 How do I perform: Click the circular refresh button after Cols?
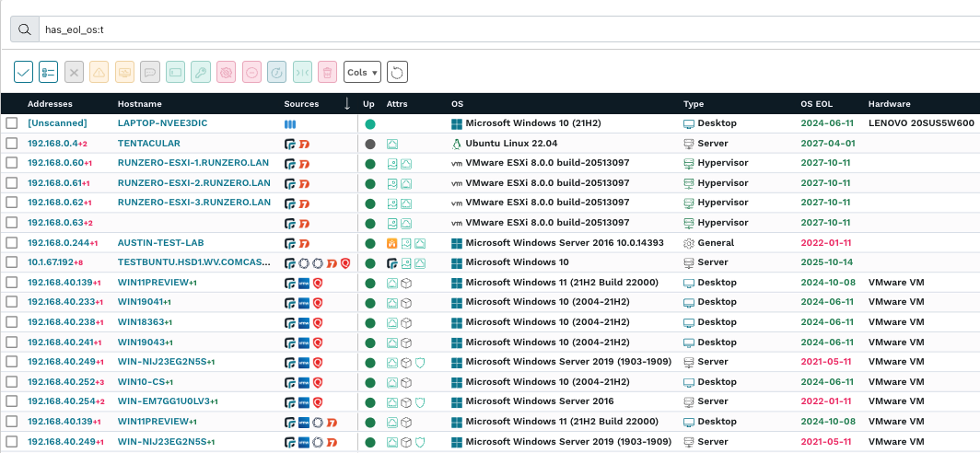[397, 72]
